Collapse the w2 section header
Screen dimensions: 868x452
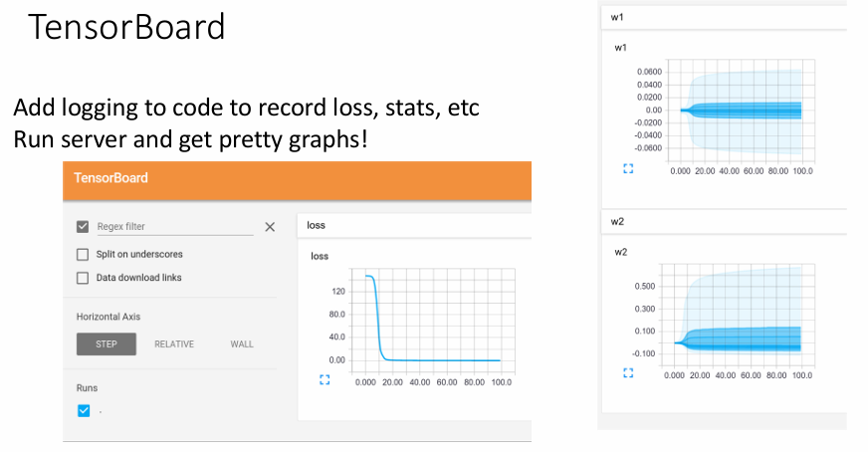(x=724, y=222)
